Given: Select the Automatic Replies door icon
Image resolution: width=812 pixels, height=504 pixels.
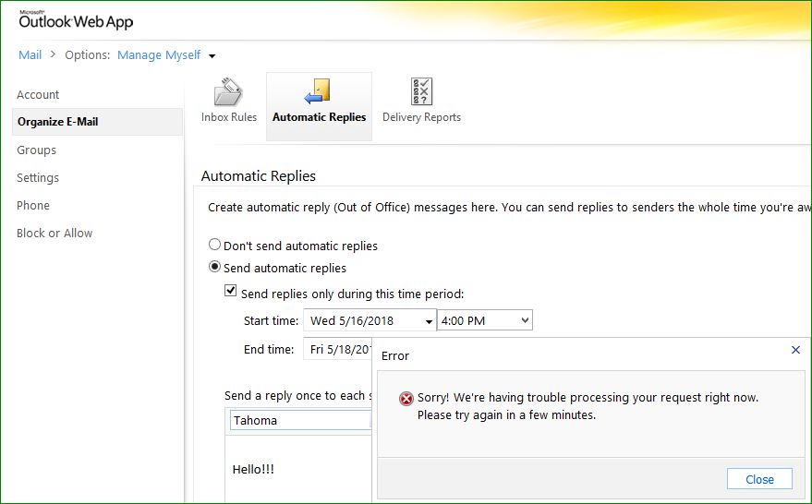Looking at the screenshot, I should [318, 91].
